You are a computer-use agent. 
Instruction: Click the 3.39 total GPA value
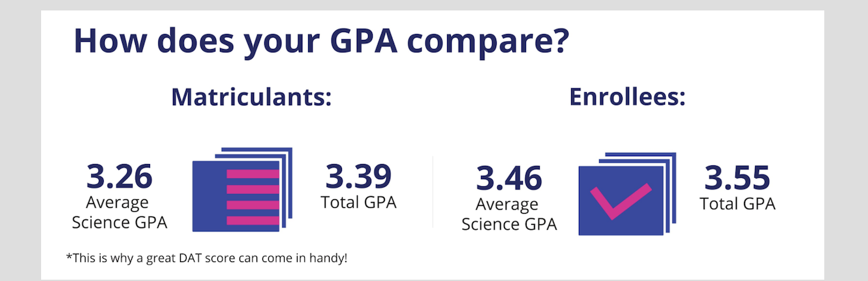[358, 176]
